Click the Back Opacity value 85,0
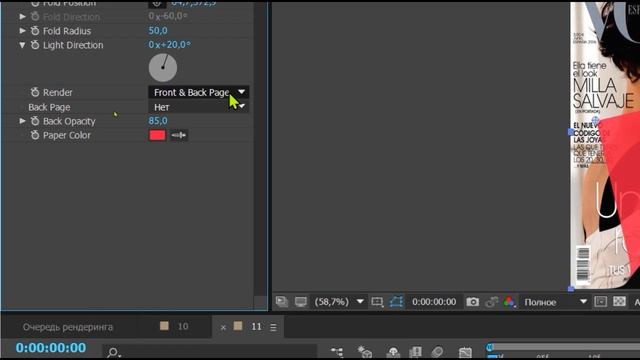640x360 pixels. (158, 121)
